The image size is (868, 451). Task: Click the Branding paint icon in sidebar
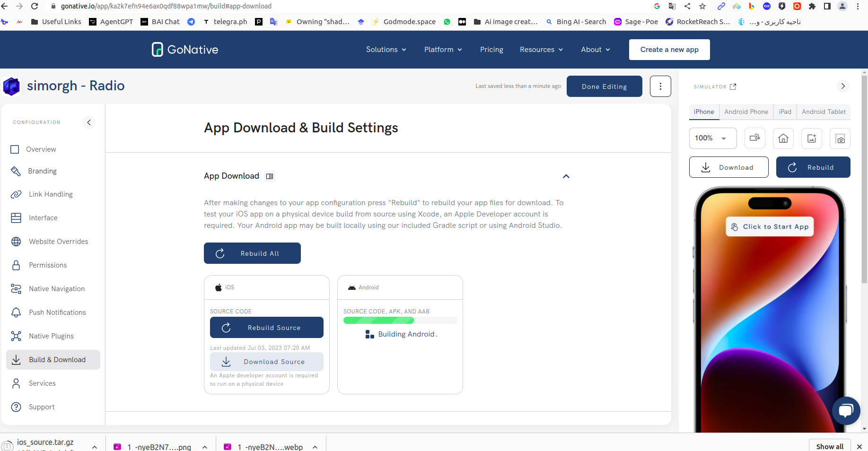click(16, 171)
